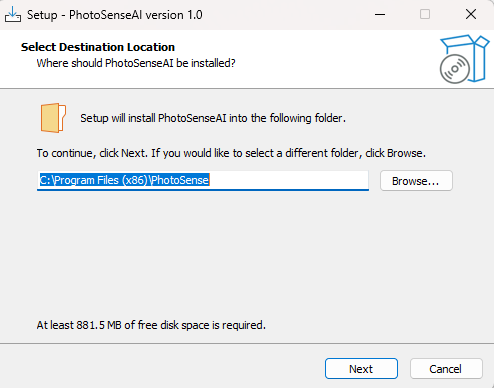Cancel the PhotoSenseAI installation

446,369
